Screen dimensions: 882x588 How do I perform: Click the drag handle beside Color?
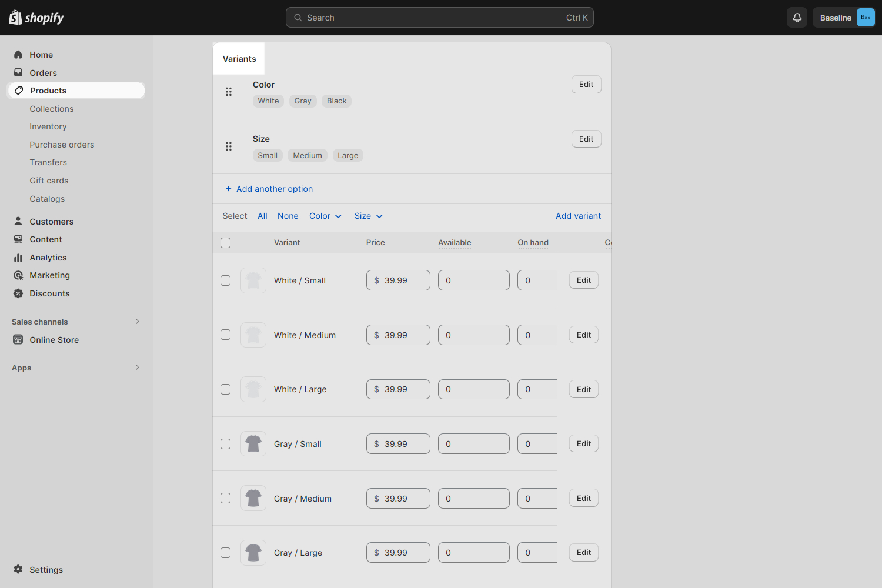229,92
